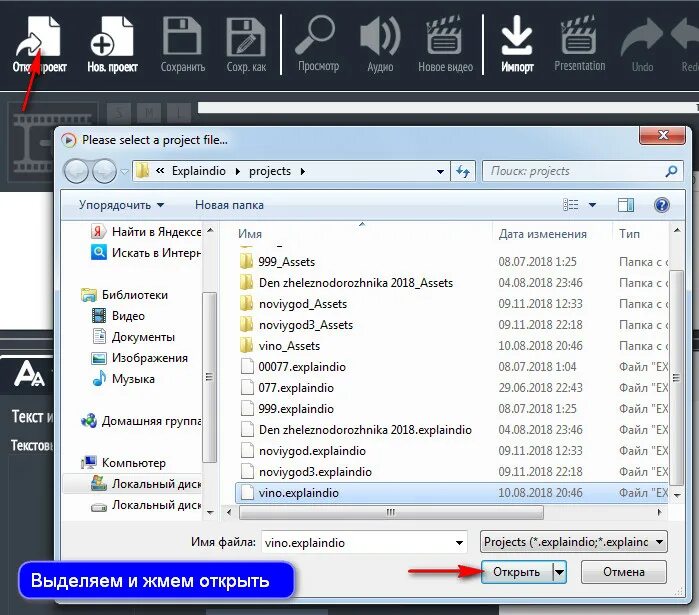Refresh the folder view in the dialog
The height and width of the screenshot is (615, 699).
(463, 171)
